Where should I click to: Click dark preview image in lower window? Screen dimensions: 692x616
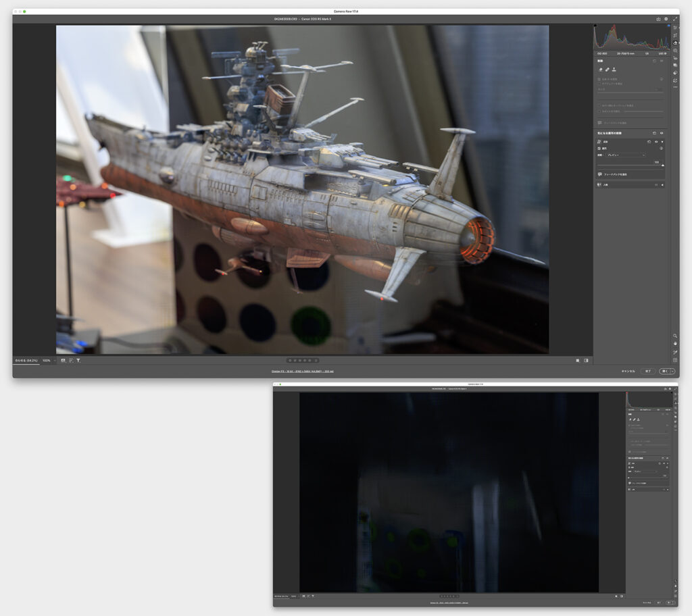point(449,492)
